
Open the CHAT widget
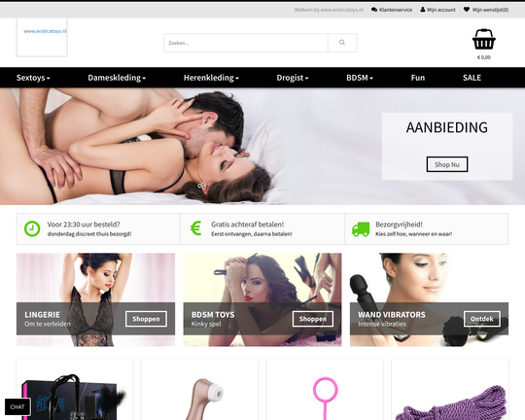[17, 407]
